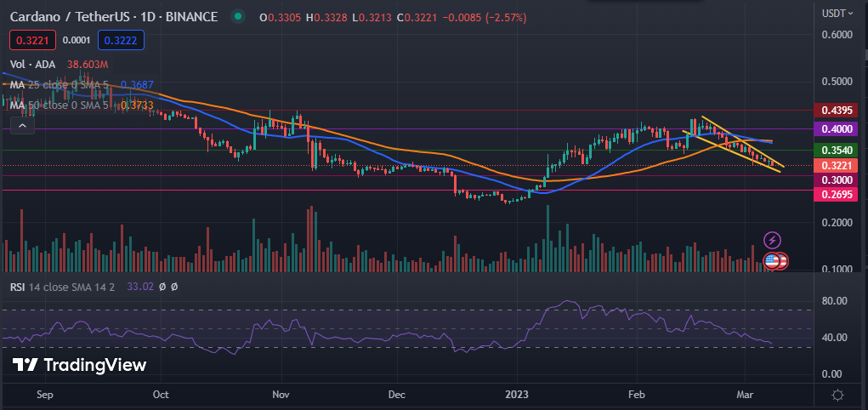Collapse the indicator legend chevron
868x410 pixels.
pyautogui.click(x=22, y=127)
